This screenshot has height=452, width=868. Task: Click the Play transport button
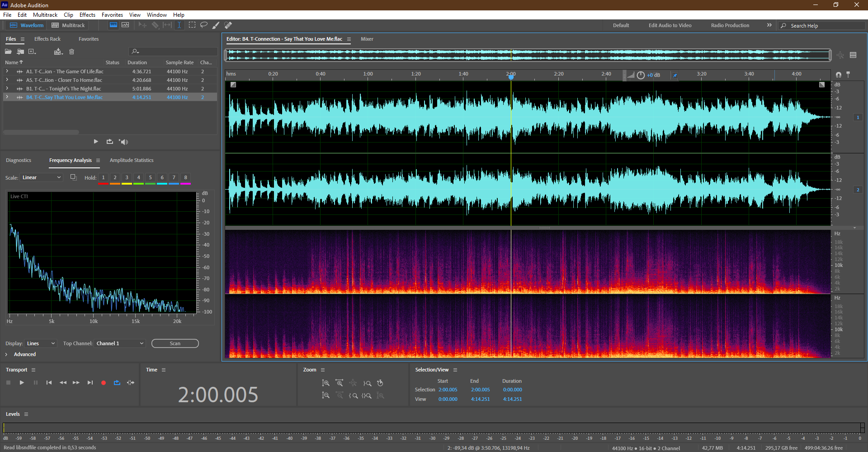click(x=22, y=383)
